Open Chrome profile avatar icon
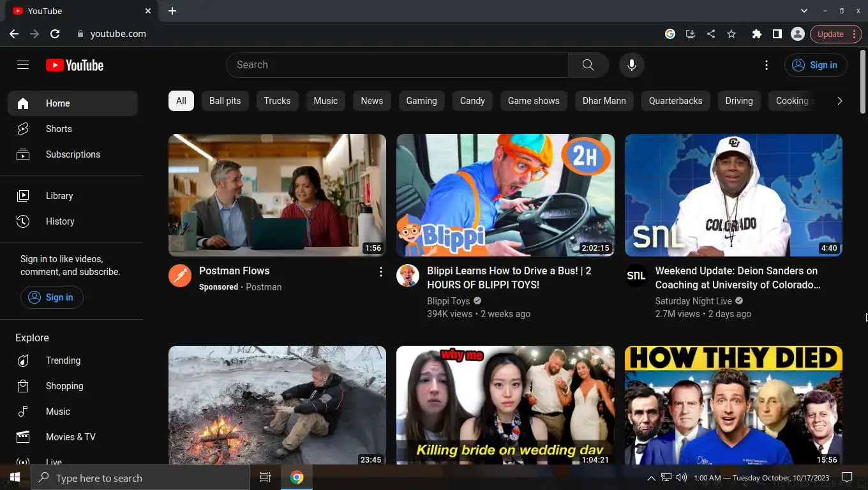Screen dimensions: 868x490 pyautogui.click(x=797, y=34)
